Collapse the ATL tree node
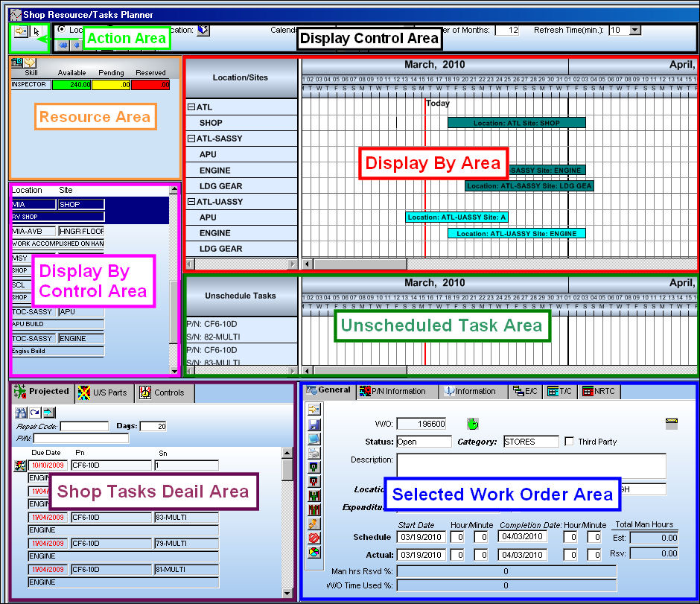 click(191, 107)
